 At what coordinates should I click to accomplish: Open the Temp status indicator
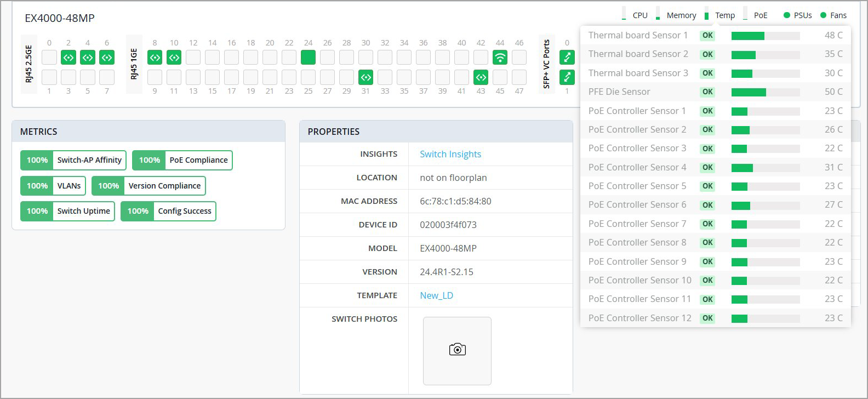point(720,15)
